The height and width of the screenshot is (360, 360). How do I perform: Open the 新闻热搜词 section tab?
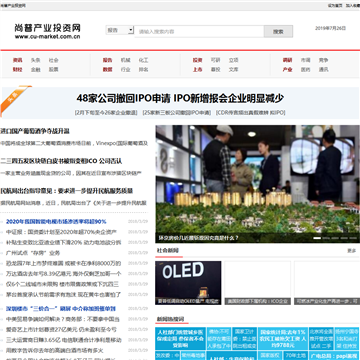(171, 319)
